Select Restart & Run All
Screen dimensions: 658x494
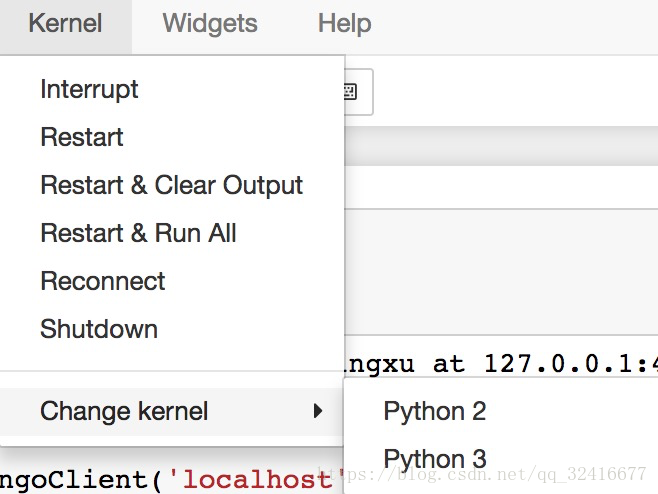172,233
